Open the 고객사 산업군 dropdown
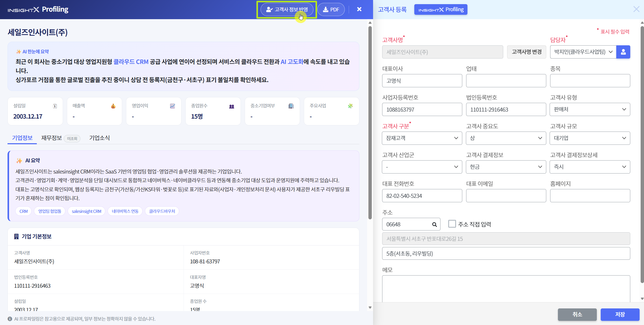Screen dimensions: 644x325 [x=422, y=167]
